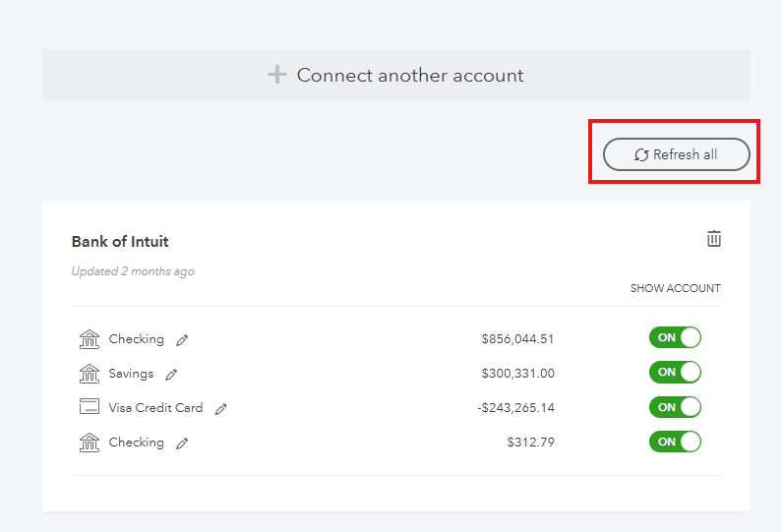
Task: Click the trash icon for Bank of Intuit
Action: pyautogui.click(x=714, y=239)
